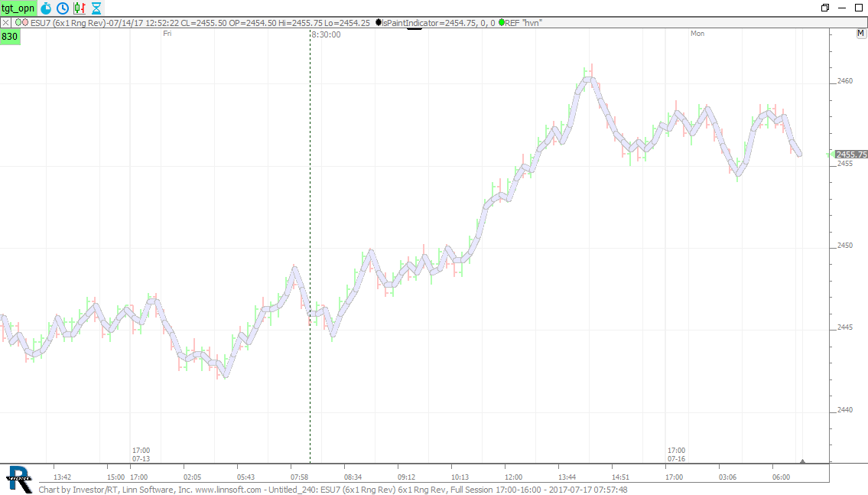
Task: Click the 17:00 07-13 session label
Action: (x=141, y=454)
